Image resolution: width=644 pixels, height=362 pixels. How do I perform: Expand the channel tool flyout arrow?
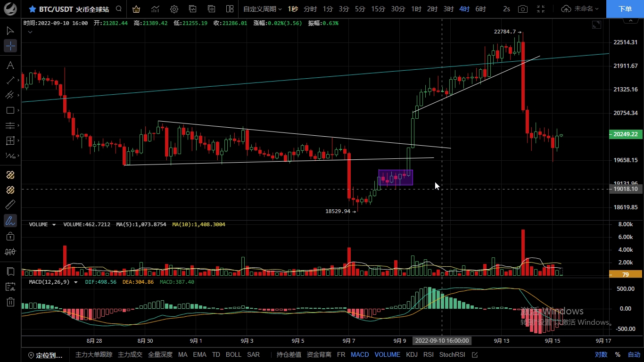18,95
